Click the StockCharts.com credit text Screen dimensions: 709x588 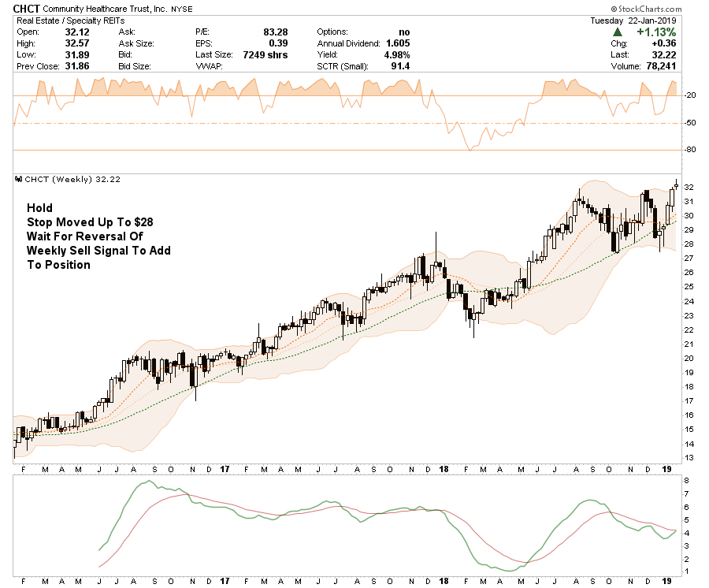(x=646, y=9)
